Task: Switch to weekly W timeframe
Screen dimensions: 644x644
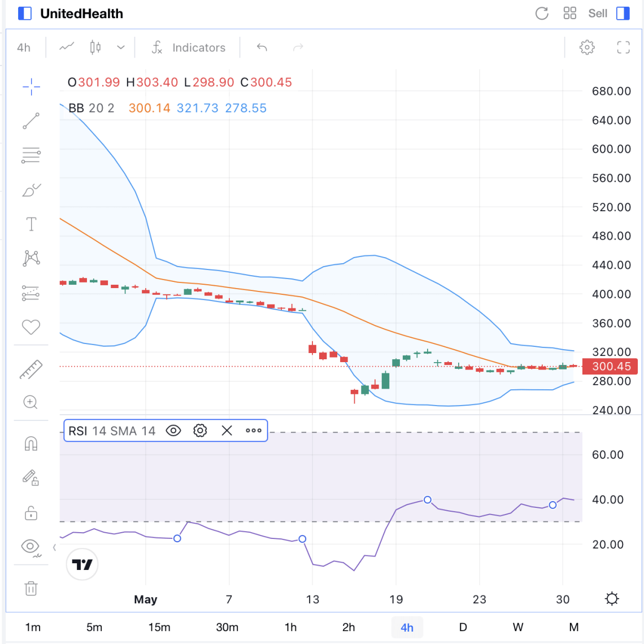Action: [x=518, y=627]
